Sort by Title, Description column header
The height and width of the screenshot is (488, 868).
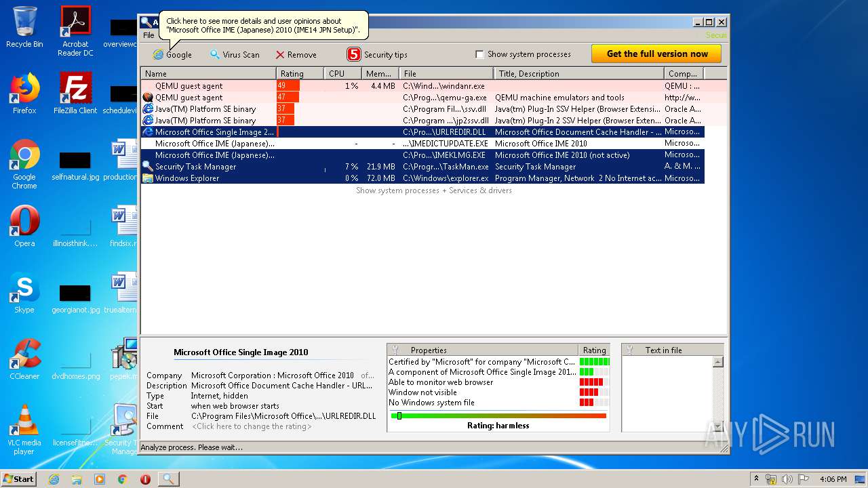pyautogui.click(x=578, y=73)
